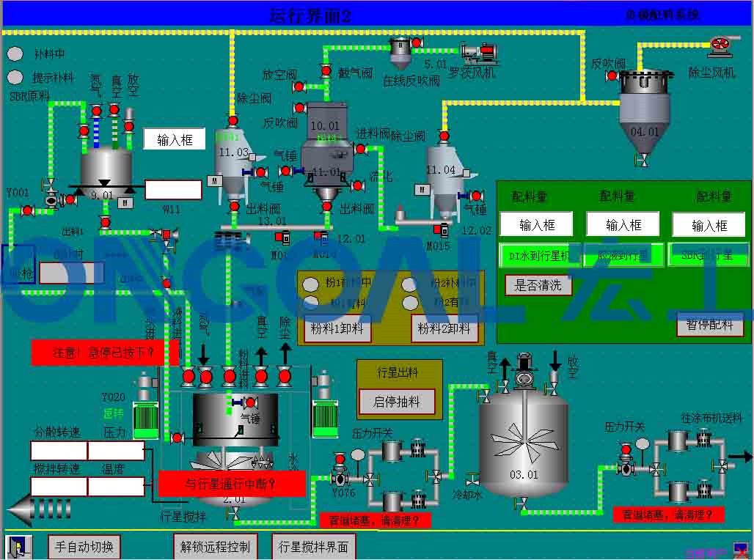
Task: Toggle the 截气阀 valve indicator
Action: pos(326,72)
